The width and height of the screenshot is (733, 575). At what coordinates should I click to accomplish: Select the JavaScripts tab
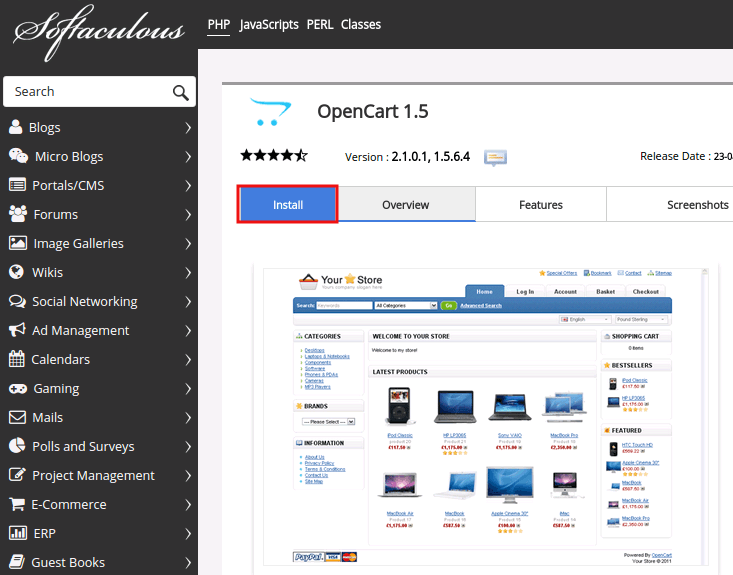pyautogui.click(x=269, y=24)
